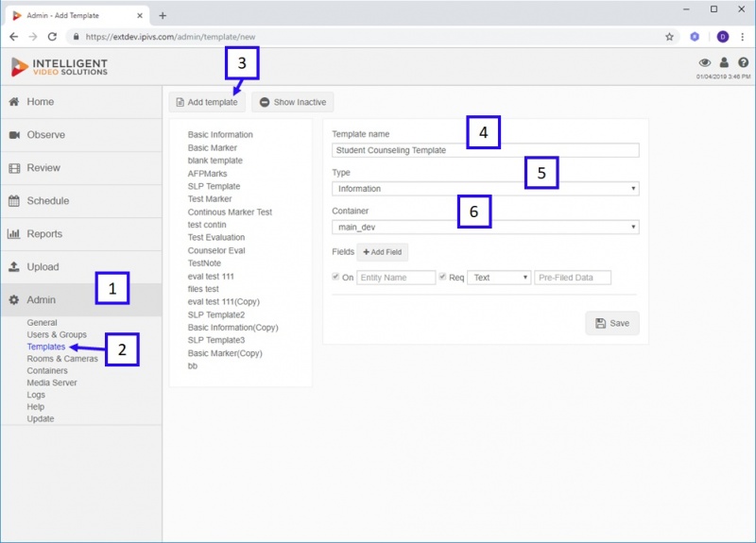756x543 pixels.
Task: Open Update under Admin
Action: [x=41, y=418]
